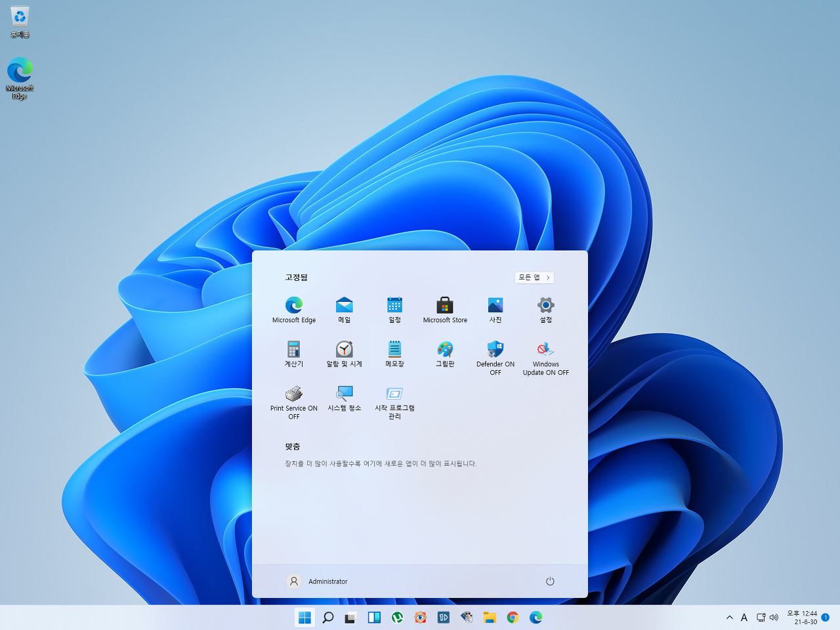Show all apps via 모든 앱 button
This screenshot has height=630, width=840.
(534, 278)
